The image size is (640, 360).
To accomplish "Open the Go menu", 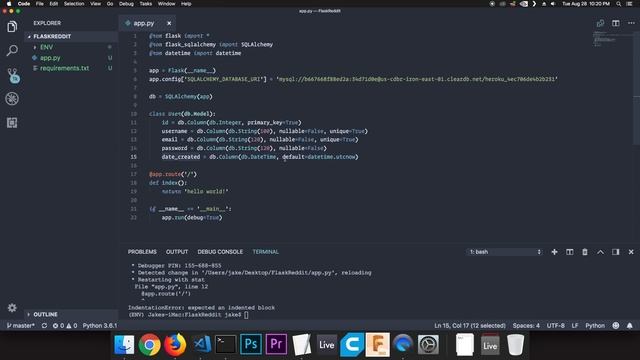I will coord(110,4).
